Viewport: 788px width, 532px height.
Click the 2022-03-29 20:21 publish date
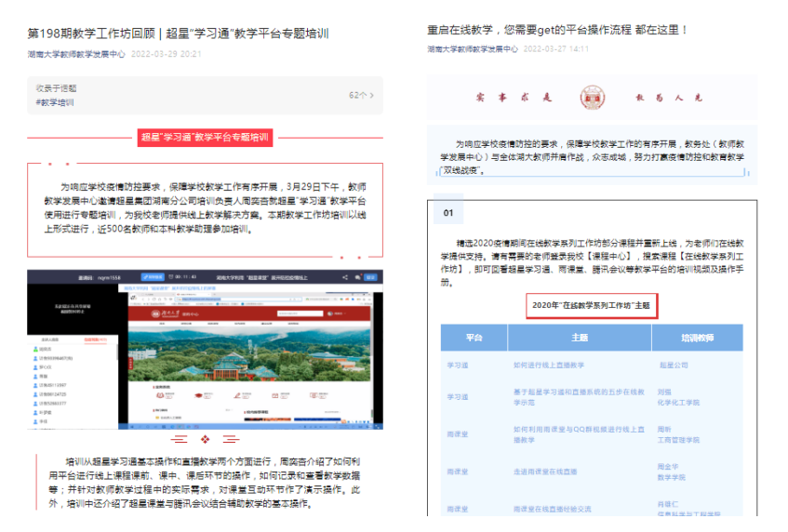coord(166,54)
